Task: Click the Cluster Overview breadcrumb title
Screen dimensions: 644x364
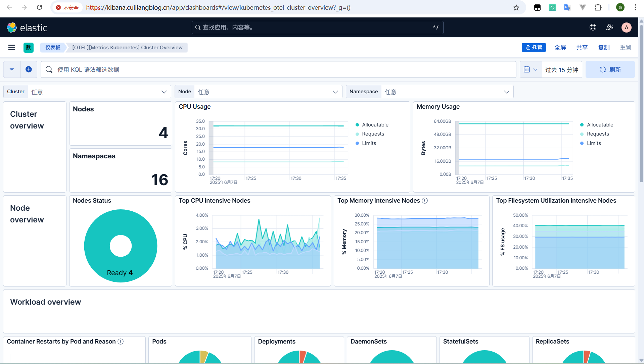Action: click(128, 47)
